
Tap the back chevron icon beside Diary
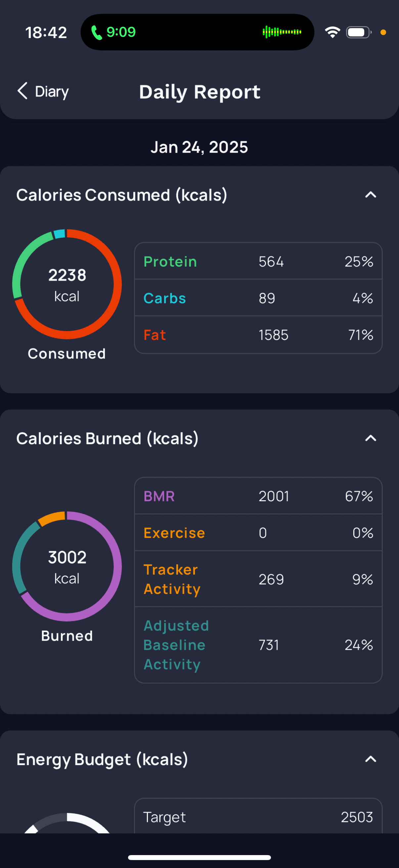[22, 91]
